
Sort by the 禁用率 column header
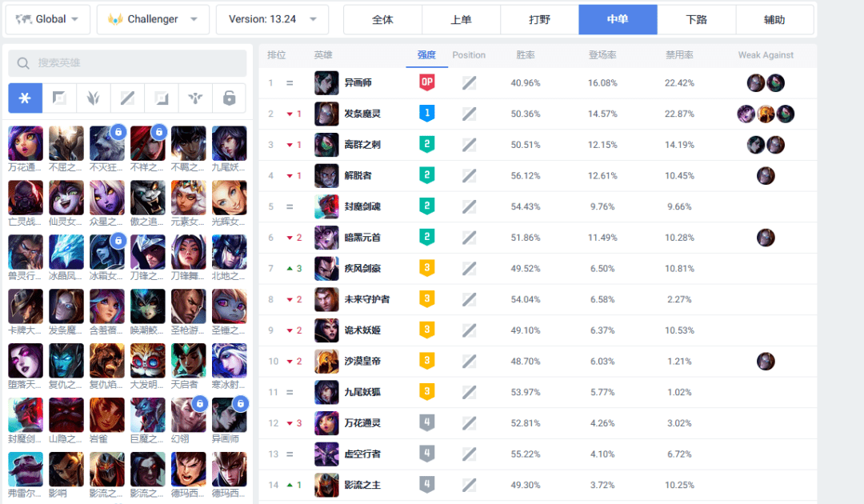coord(679,55)
